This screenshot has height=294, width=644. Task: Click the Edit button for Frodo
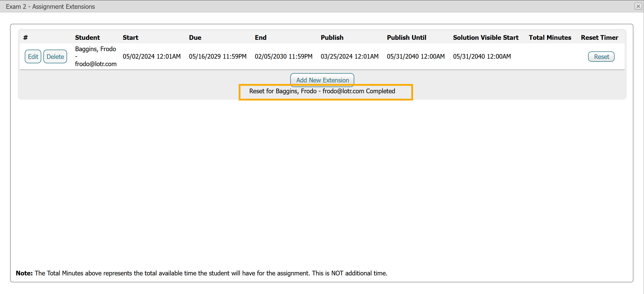33,57
